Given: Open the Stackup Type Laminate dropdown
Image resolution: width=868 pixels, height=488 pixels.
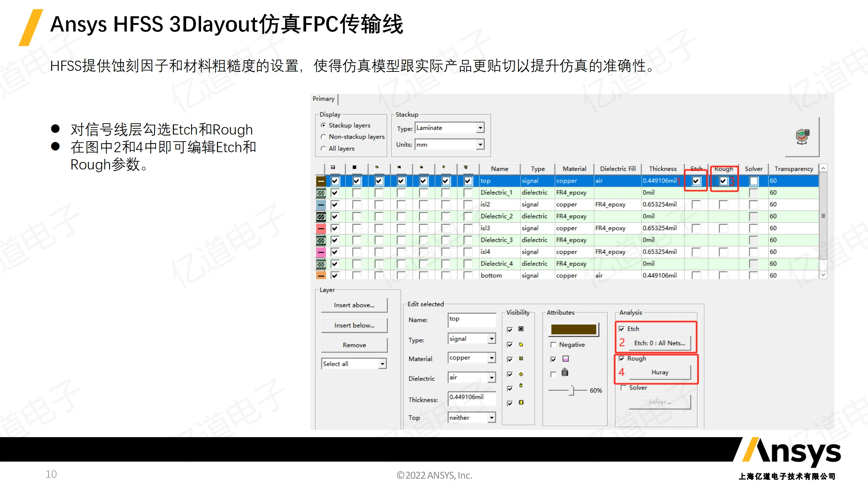Looking at the screenshot, I should coord(480,128).
